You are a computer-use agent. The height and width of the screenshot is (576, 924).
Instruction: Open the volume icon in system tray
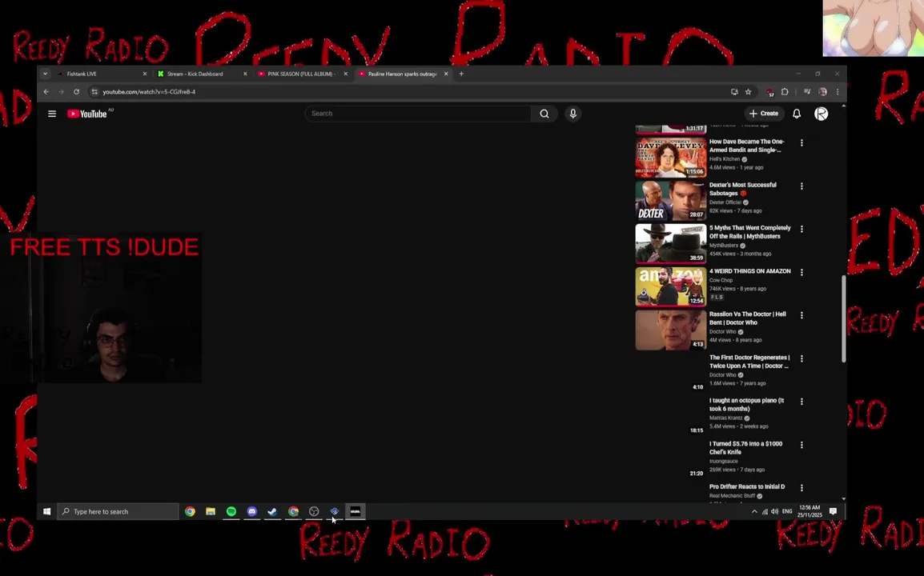point(774,511)
